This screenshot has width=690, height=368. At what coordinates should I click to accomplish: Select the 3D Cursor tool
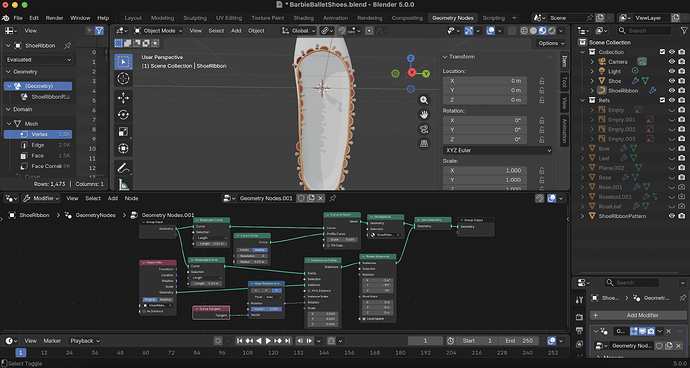pos(123,79)
